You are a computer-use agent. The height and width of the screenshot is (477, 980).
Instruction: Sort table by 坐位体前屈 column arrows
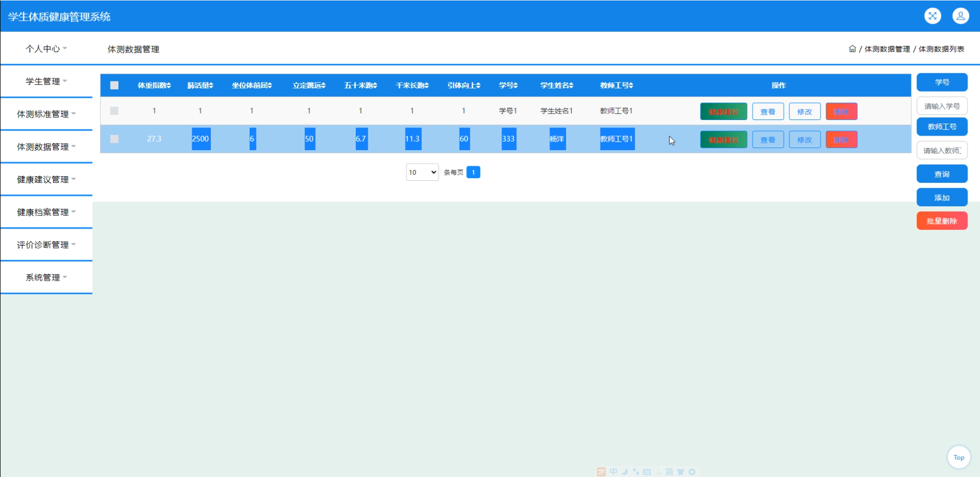(270, 86)
